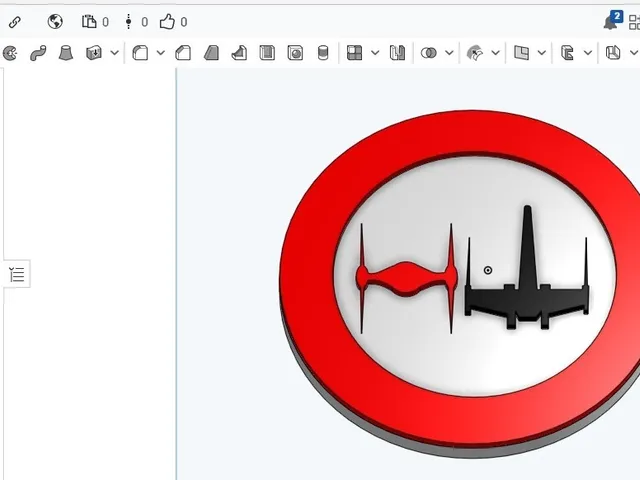
Task: Select the Fillet tool
Action: pyautogui.click(x=140, y=53)
